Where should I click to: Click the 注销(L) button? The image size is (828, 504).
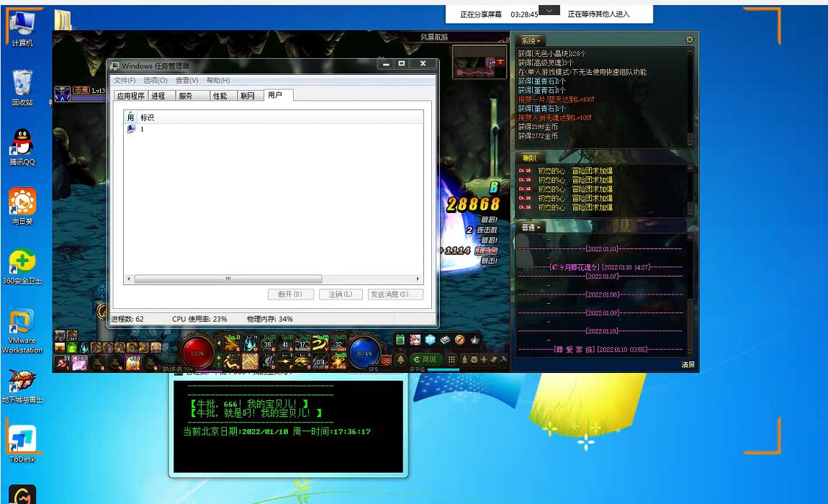[341, 294]
